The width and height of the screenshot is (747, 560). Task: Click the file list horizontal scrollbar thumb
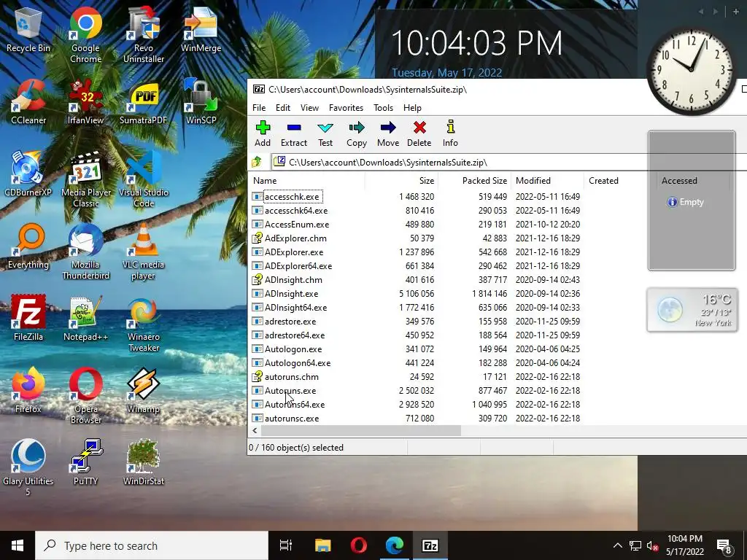[360, 430]
